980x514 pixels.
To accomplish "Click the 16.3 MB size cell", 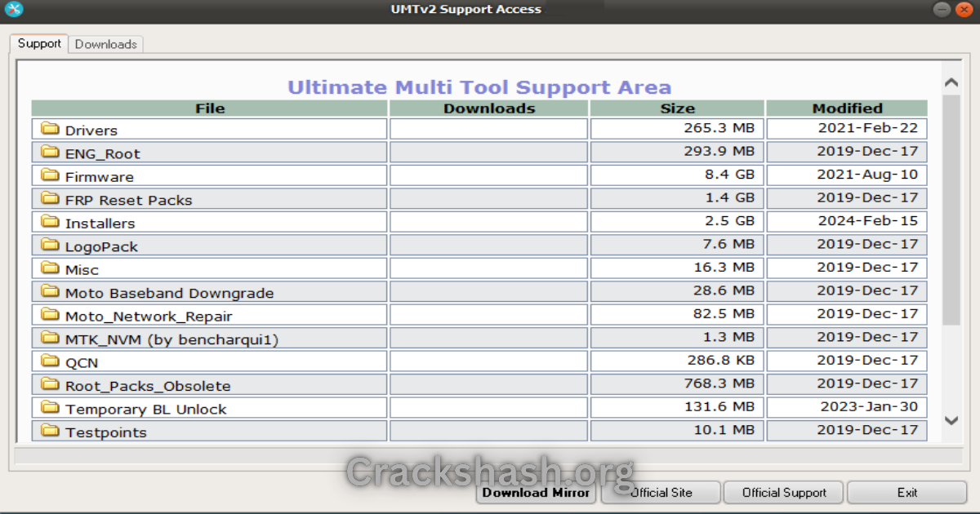I will click(678, 268).
